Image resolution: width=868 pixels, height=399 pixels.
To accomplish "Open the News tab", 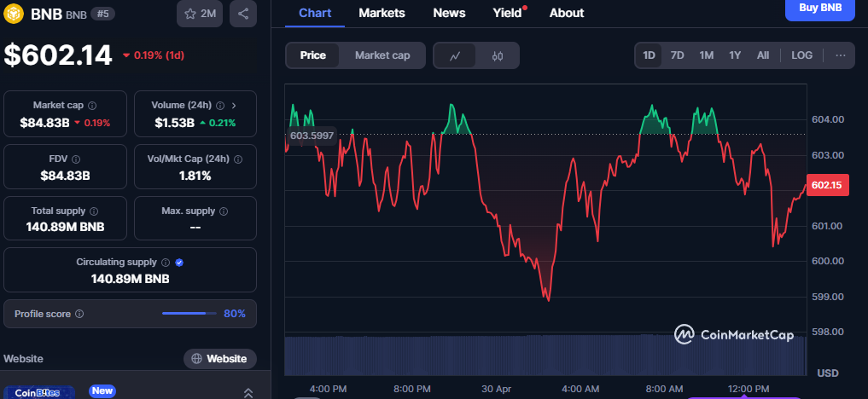I will 449,13.
